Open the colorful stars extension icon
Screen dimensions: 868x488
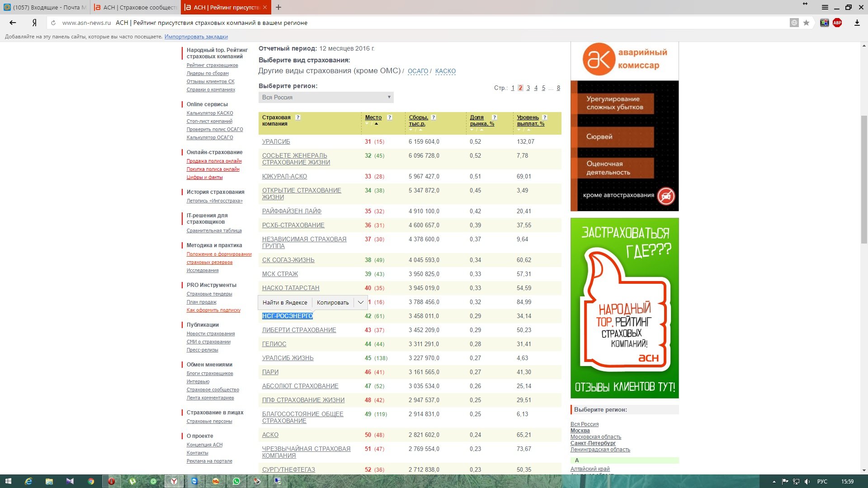tap(825, 23)
